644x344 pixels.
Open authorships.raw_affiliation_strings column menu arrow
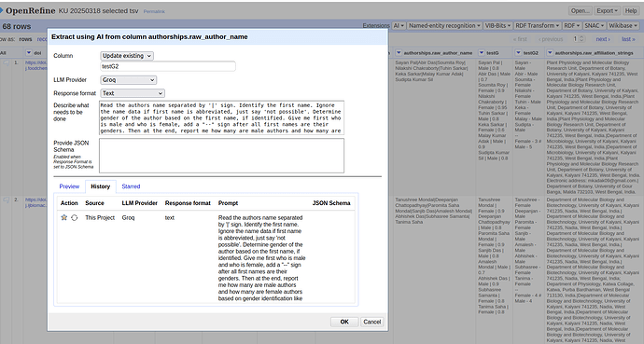550,53
